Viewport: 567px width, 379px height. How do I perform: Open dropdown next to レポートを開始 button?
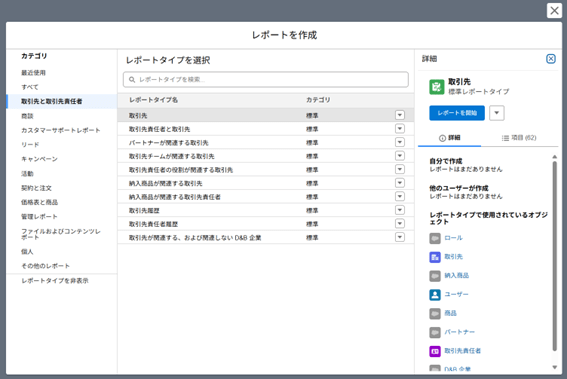pos(496,113)
